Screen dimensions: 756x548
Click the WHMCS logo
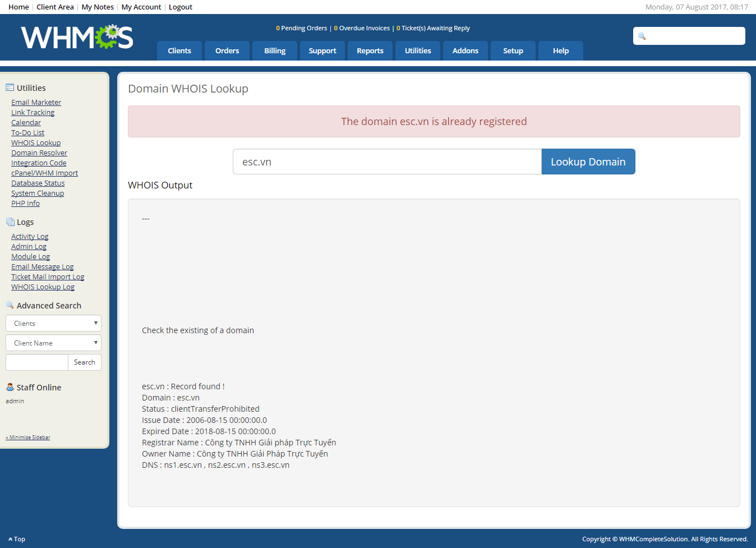(77, 37)
